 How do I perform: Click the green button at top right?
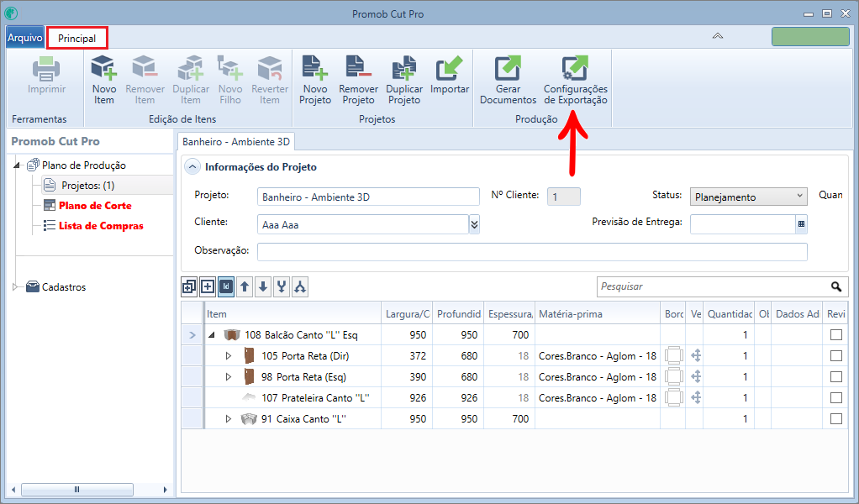810,37
